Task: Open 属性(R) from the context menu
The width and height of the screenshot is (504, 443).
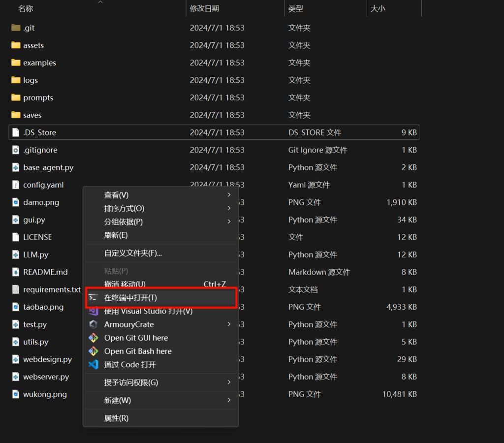Action: coord(116,418)
